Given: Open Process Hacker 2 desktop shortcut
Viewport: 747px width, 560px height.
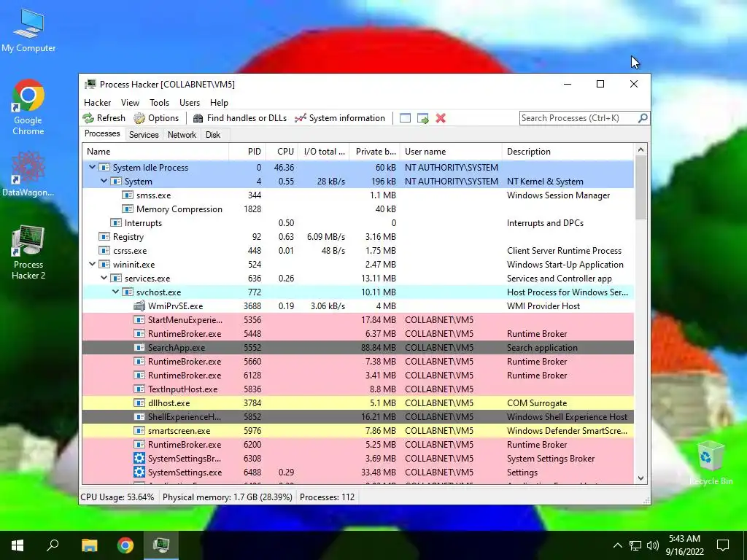Looking at the screenshot, I should (28, 252).
